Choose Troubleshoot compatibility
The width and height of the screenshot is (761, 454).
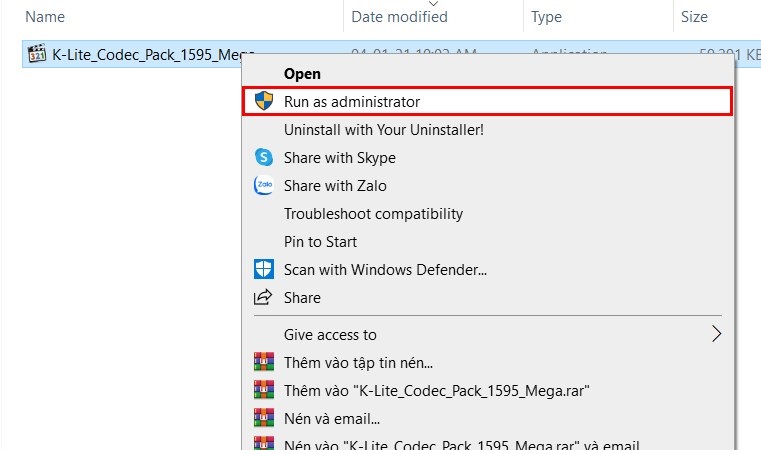tap(373, 213)
